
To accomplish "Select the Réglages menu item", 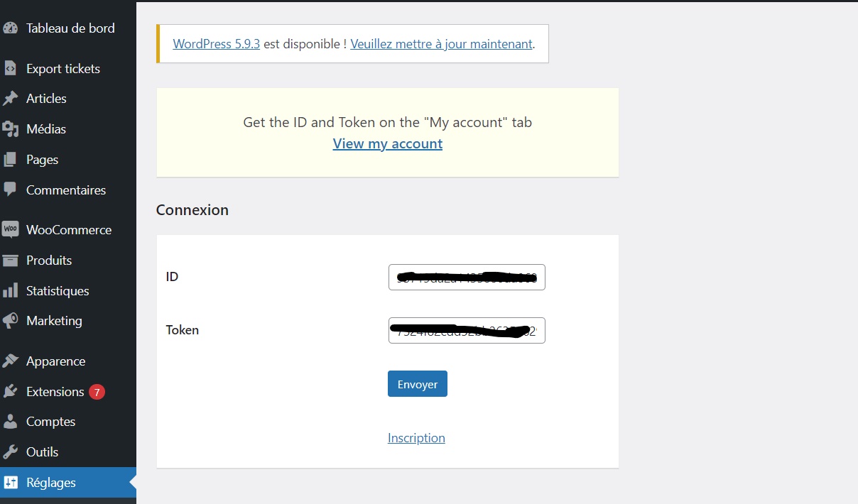I will tap(50, 483).
